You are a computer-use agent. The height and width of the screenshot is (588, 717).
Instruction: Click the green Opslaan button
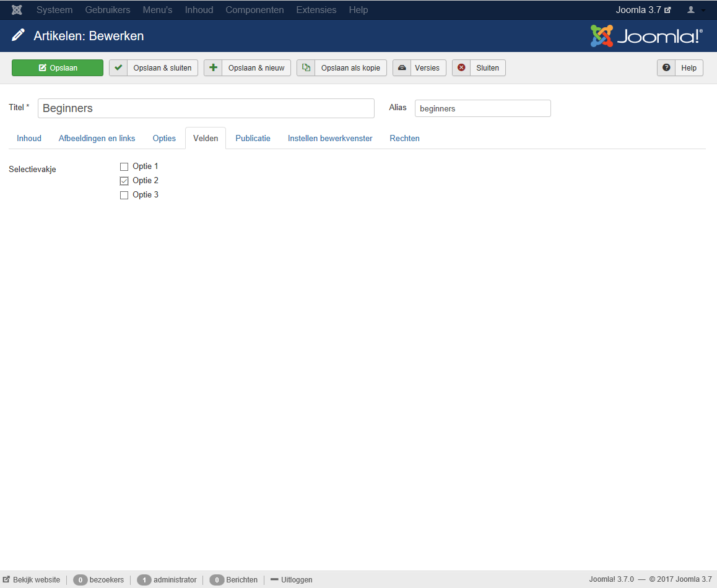tap(58, 67)
